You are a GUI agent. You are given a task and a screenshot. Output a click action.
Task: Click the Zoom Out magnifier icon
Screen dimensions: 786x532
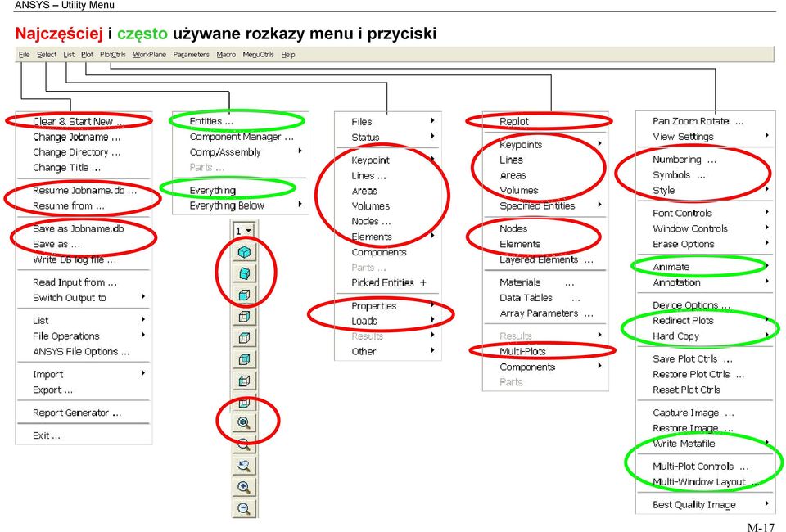tap(244, 508)
